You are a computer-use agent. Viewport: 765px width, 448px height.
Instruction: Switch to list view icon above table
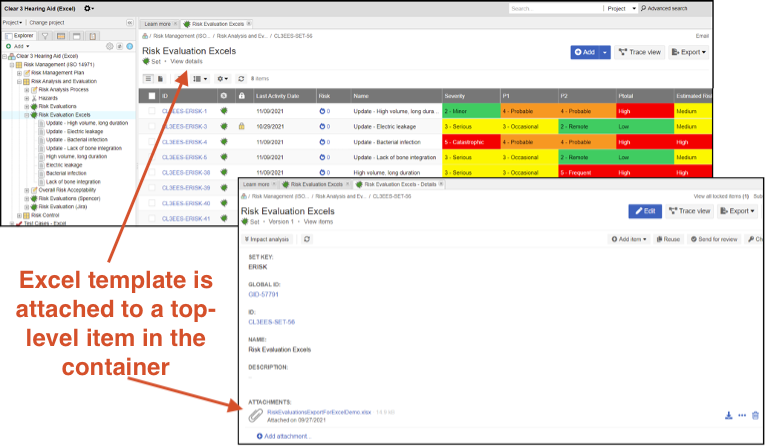click(148, 79)
